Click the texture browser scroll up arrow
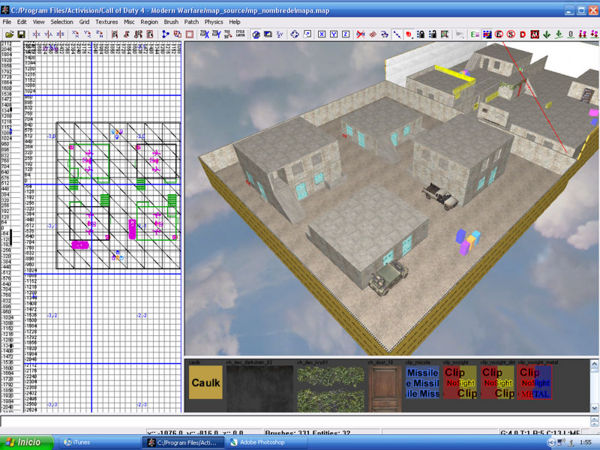This screenshot has width=600, height=450. (594, 363)
